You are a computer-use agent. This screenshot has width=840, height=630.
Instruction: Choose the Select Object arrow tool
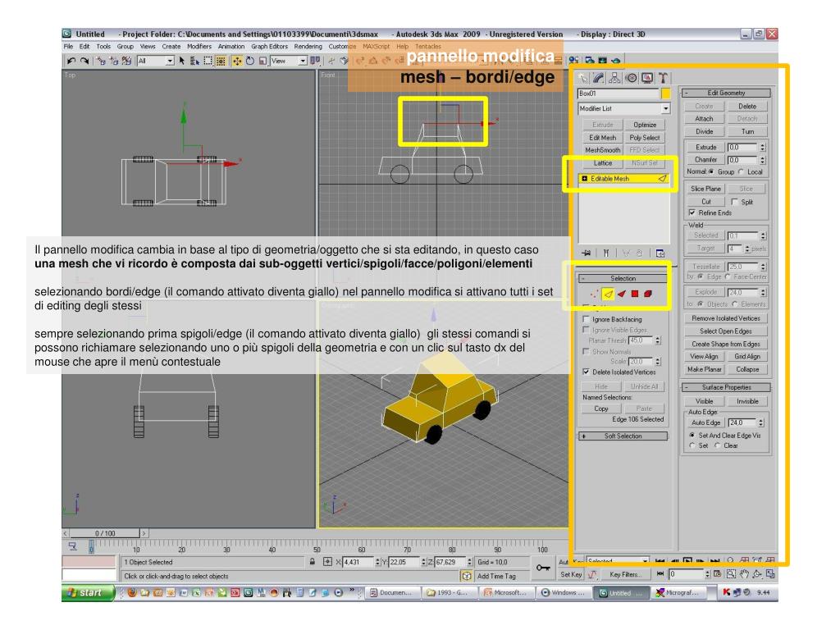pos(182,61)
